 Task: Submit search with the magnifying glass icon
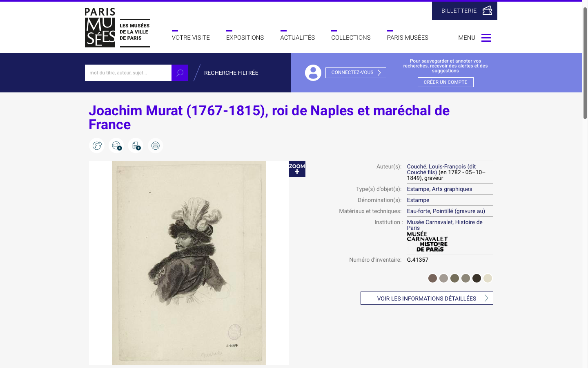180,73
